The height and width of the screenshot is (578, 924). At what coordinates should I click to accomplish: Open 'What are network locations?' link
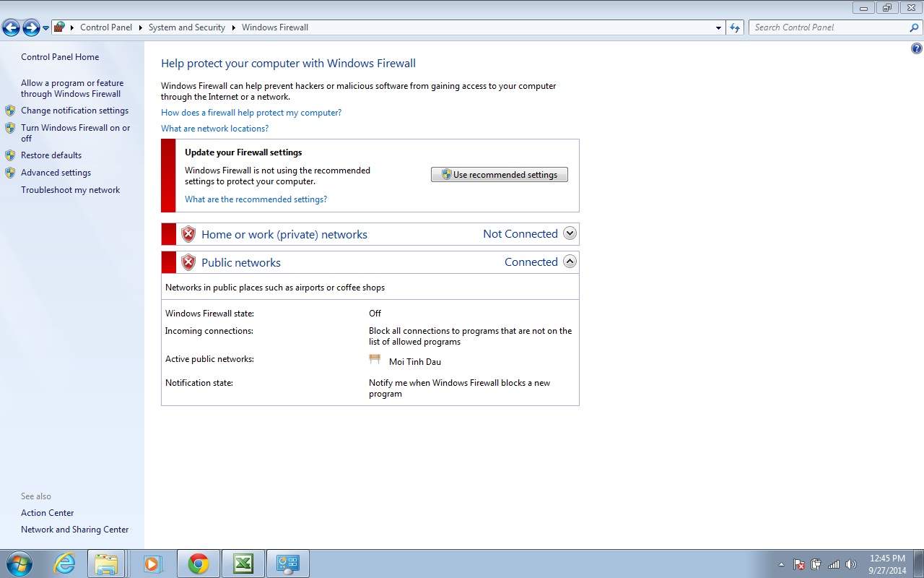click(x=214, y=129)
